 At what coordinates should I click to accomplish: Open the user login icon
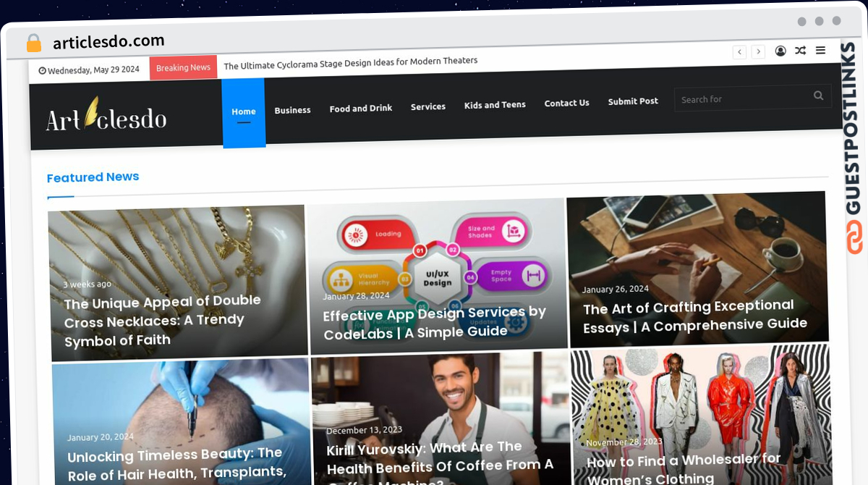pyautogui.click(x=780, y=51)
